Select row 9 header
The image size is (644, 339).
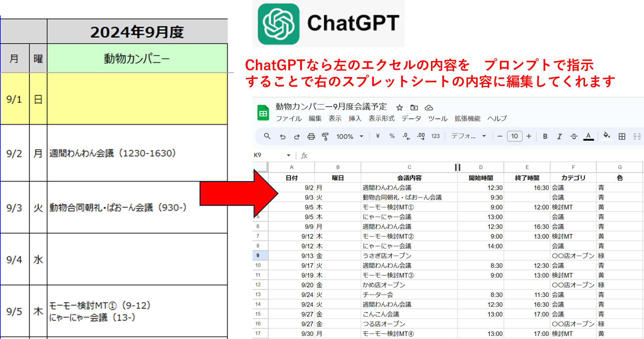point(260,256)
